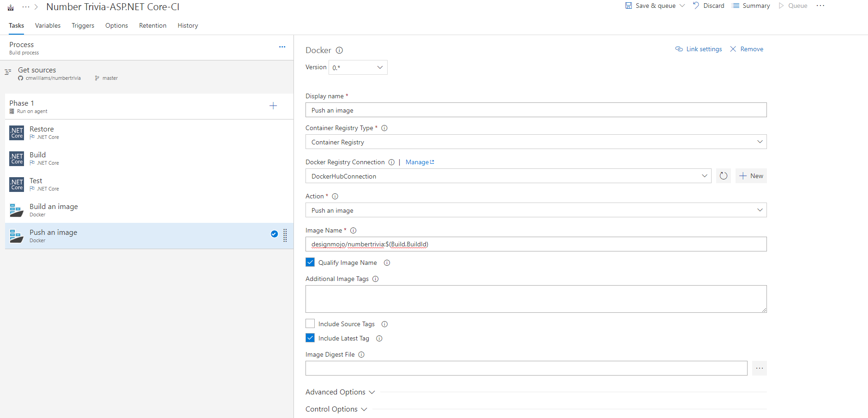868x418 pixels.
Task: Click the drag handle on Push an image task
Action: coord(285,235)
